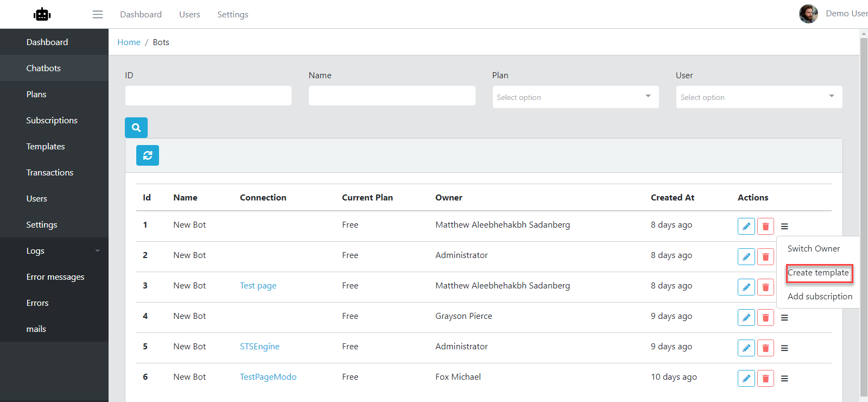Click owner Fox Michael cell
Image resolution: width=868 pixels, height=402 pixels.
458,377
